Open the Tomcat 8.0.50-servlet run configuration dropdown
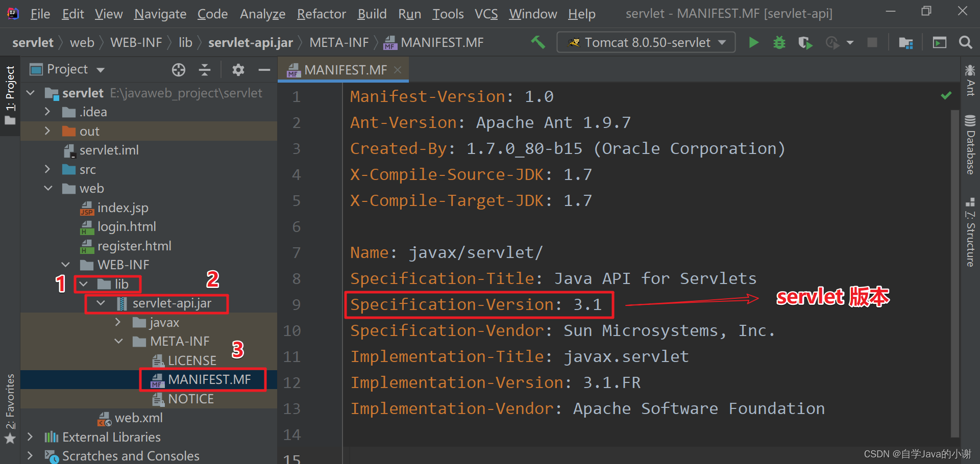 pyautogui.click(x=646, y=42)
